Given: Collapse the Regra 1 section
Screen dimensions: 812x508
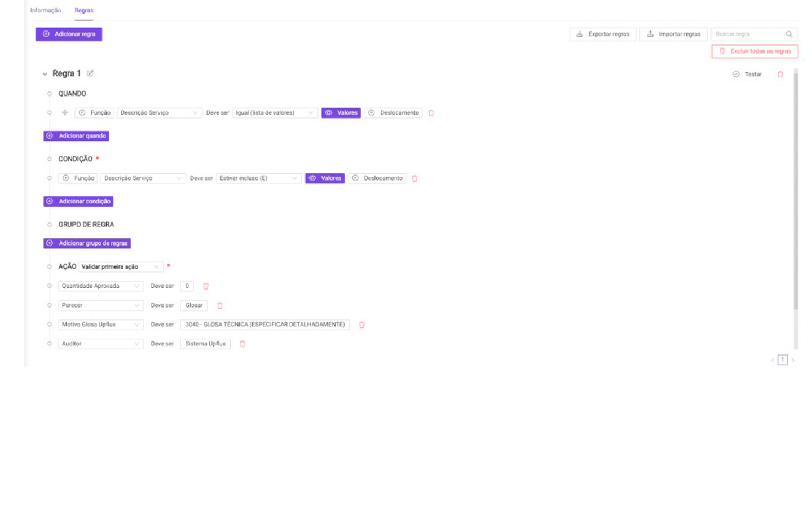Looking at the screenshot, I should (45, 74).
